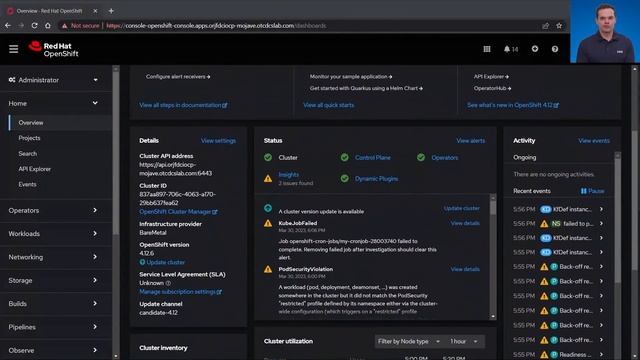Viewport: 640px width, 360px height.
Task: Select Search in the Home menu
Action: [28, 153]
